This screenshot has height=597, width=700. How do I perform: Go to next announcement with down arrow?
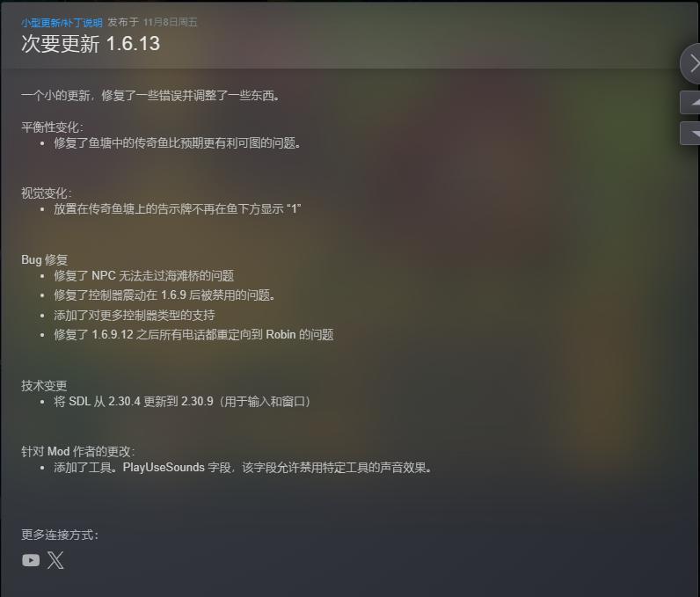tap(691, 134)
